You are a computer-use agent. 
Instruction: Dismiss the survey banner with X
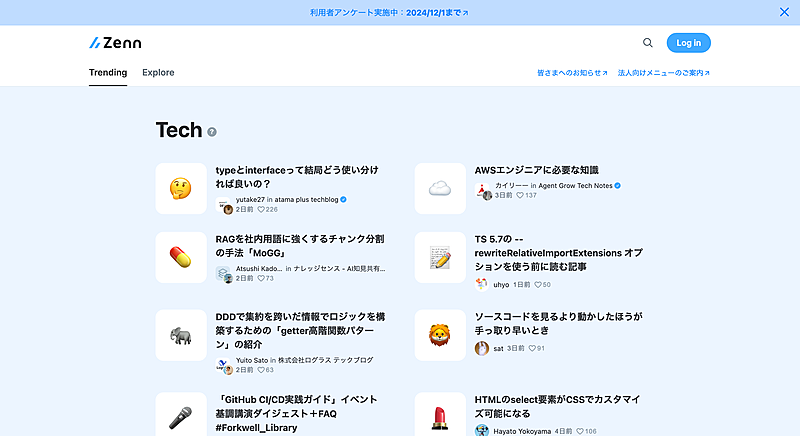(784, 12)
